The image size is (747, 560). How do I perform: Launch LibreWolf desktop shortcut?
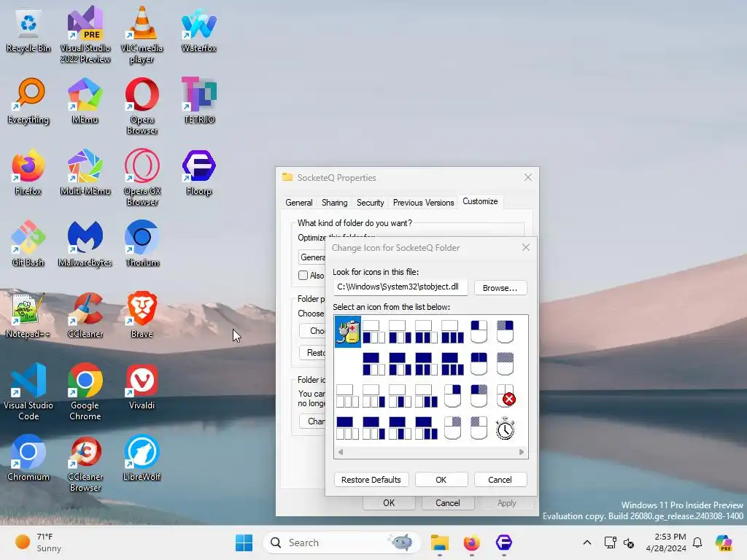click(x=142, y=459)
